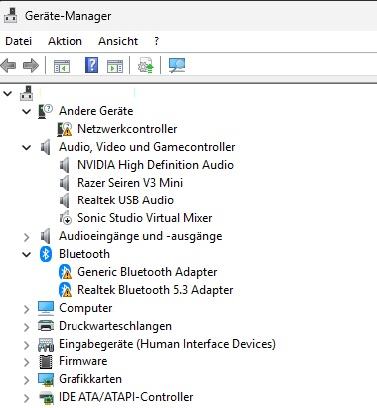Select Sonic Studio Virtual Mixer device

point(144,218)
